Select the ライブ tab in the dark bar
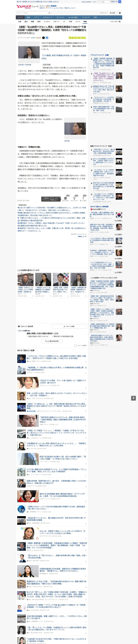 click(37, 17)
